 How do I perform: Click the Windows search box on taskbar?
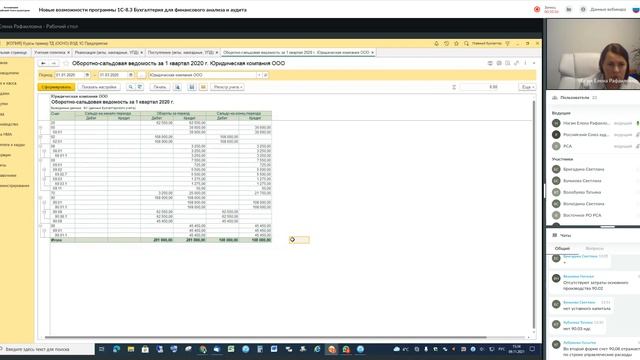pyautogui.click(x=47, y=349)
